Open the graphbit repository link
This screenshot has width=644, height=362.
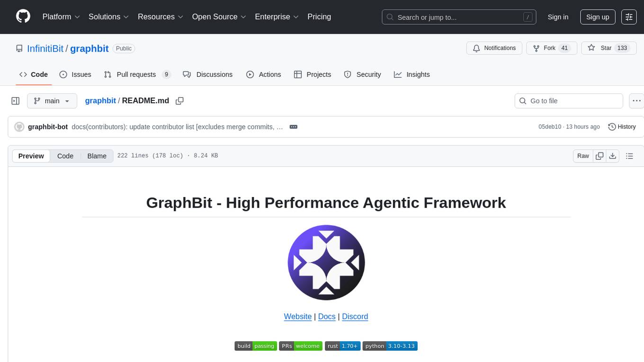[x=89, y=48]
